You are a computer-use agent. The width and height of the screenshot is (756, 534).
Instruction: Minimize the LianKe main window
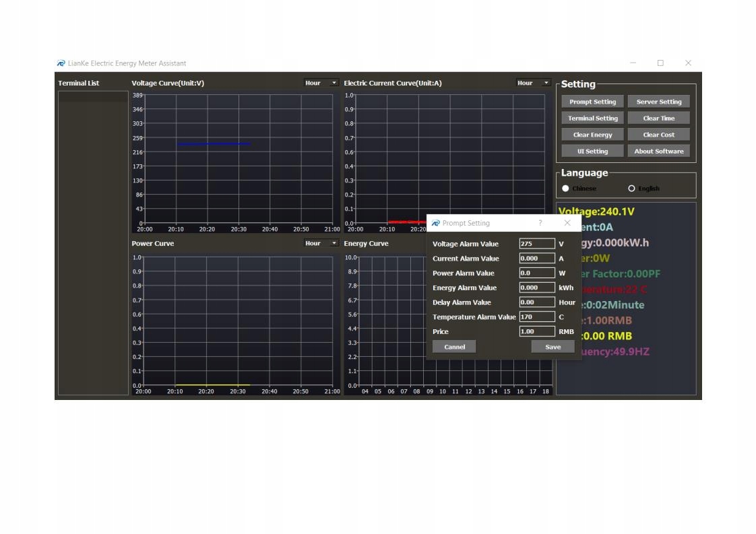[633, 63]
